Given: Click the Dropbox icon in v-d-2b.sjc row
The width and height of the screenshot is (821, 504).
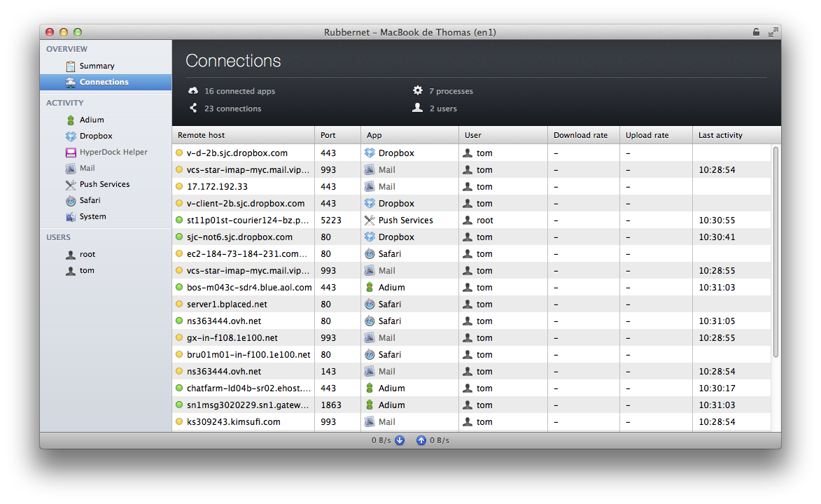Looking at the screenshot, I should (370, 153).
